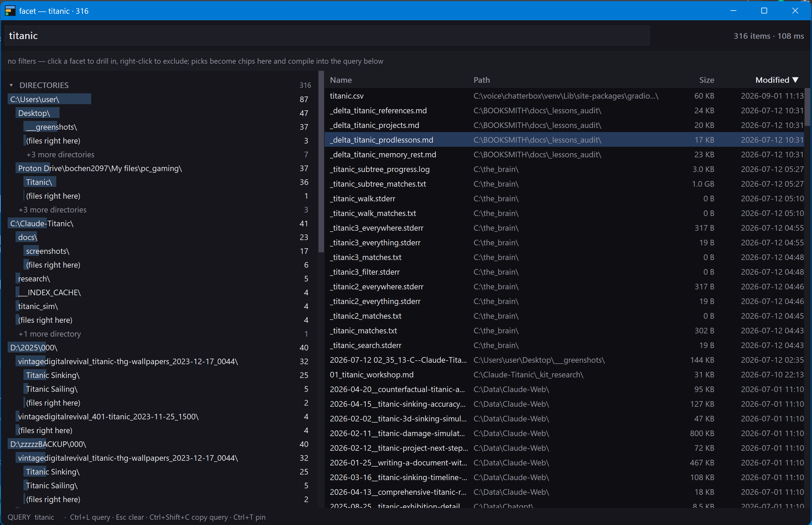The width and height of the screenshot is (812, 525).
Task: Click the C:\Claude-Titanic\_kit_research\ path cell
Action: click(528, 374)
